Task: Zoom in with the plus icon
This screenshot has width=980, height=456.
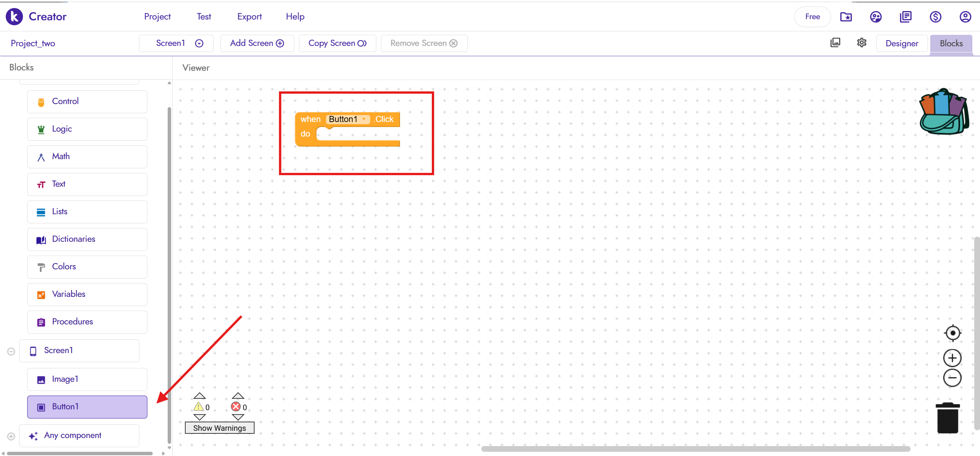Action: point(952,358)
